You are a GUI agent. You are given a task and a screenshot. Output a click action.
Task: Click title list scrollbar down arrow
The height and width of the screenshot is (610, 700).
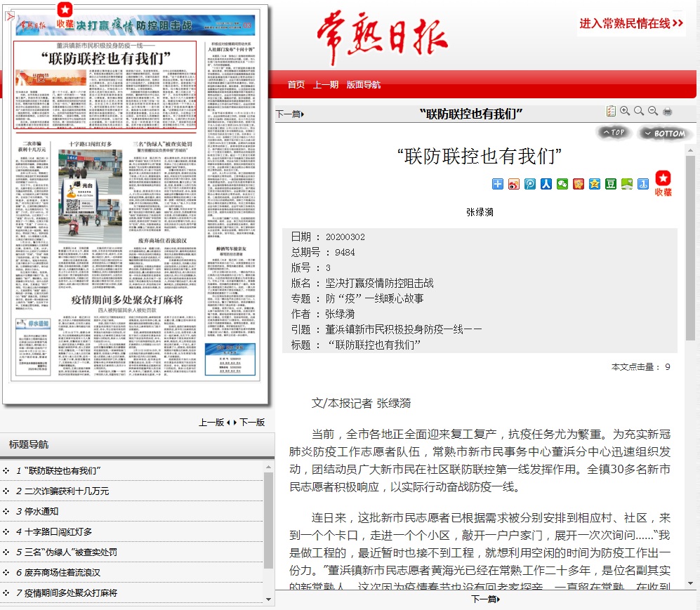pyautogui.click(x=268, y=599)
